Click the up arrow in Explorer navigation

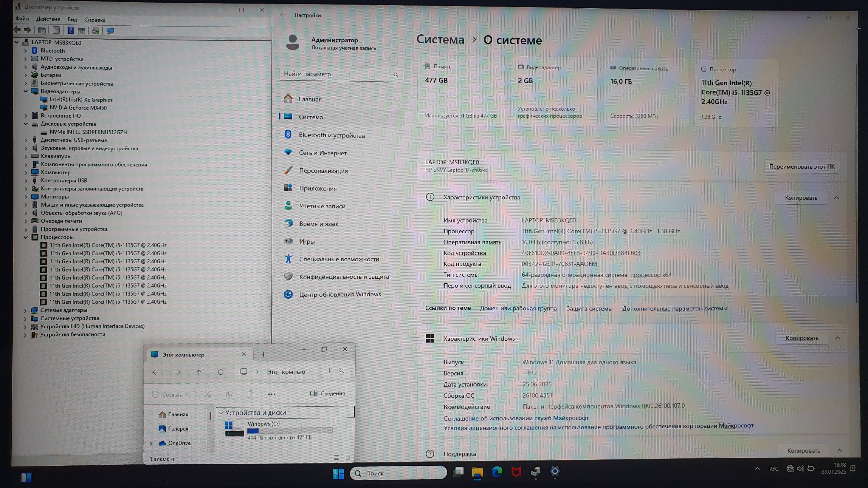[199, 372]
